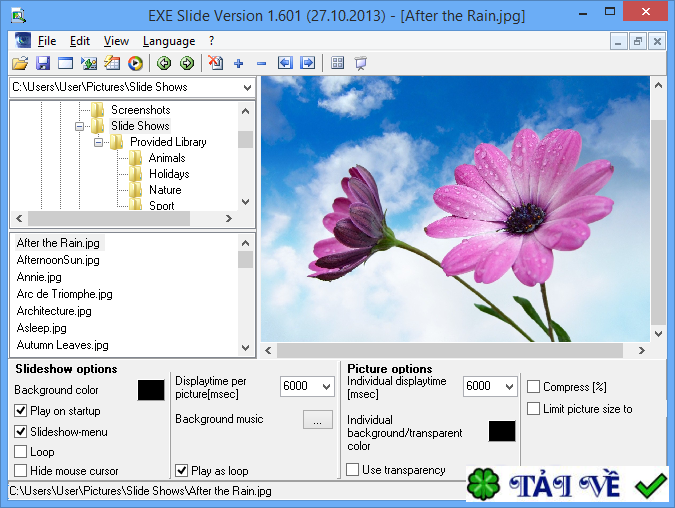Collapse the Provided Library tree node
Image resolution: width=675 pixels, height=508 pixels.
coord(100,142)
